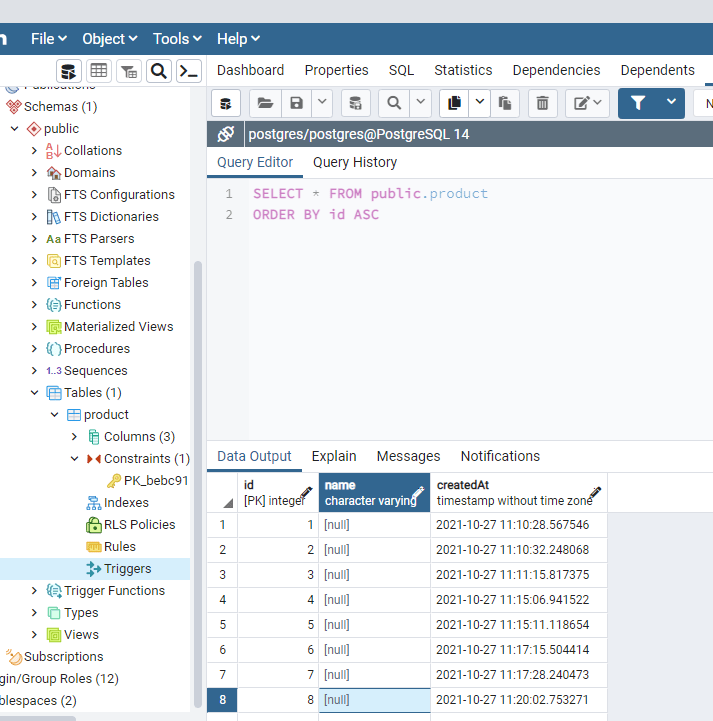Switch to the Dependencies tab
The image size is (713, 721).
coord(556,70)
